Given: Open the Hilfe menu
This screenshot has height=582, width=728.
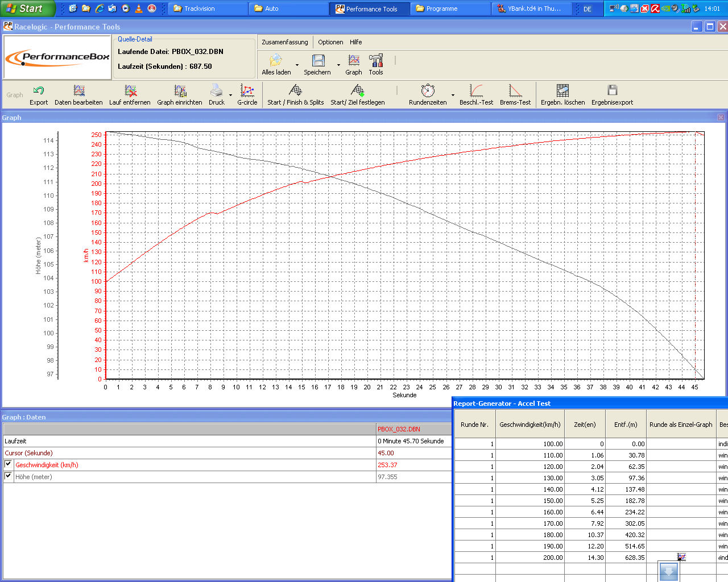Looking at the screenshot, I should pos(355,42).
